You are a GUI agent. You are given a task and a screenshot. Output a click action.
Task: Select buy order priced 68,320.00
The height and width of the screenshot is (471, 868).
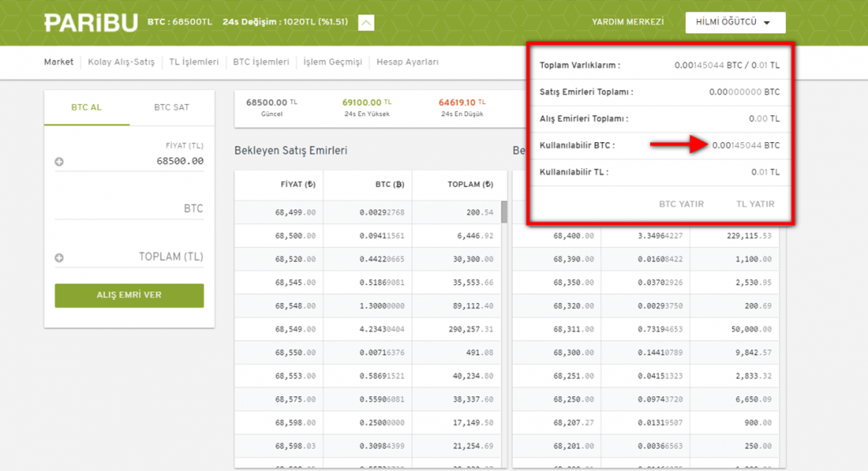tap(646, 305)
